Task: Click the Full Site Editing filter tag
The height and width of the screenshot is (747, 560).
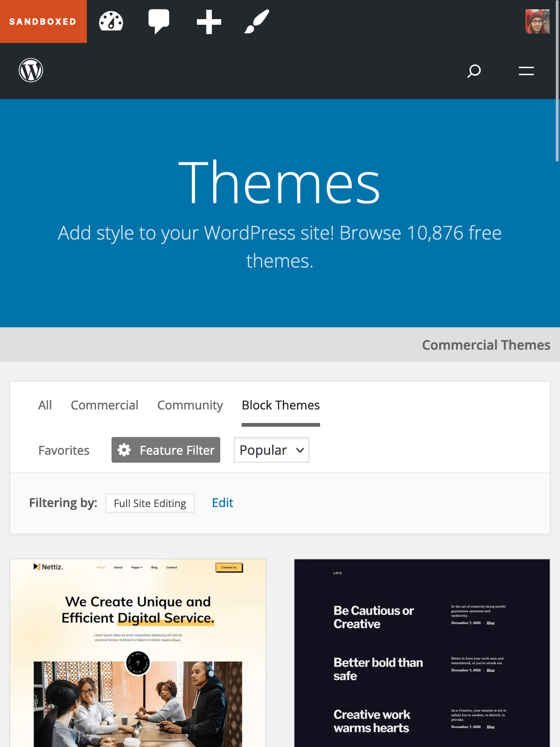Action: (x=150, y=503)
